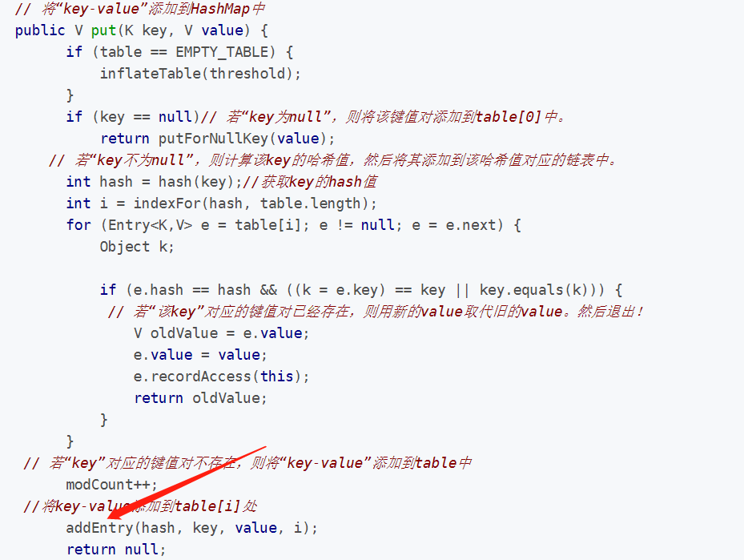Click the put method name
The width and height of the screenshot is (744, 560).
103,31
